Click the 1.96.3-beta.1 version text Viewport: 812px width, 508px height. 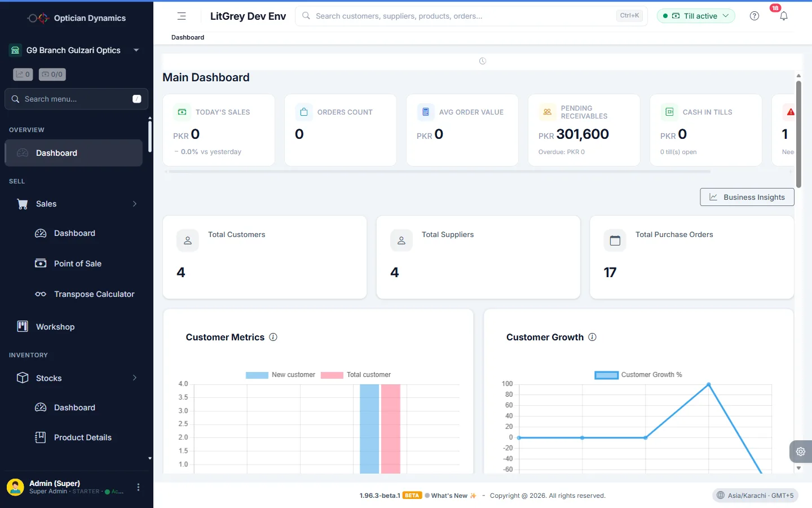[379, 496]
